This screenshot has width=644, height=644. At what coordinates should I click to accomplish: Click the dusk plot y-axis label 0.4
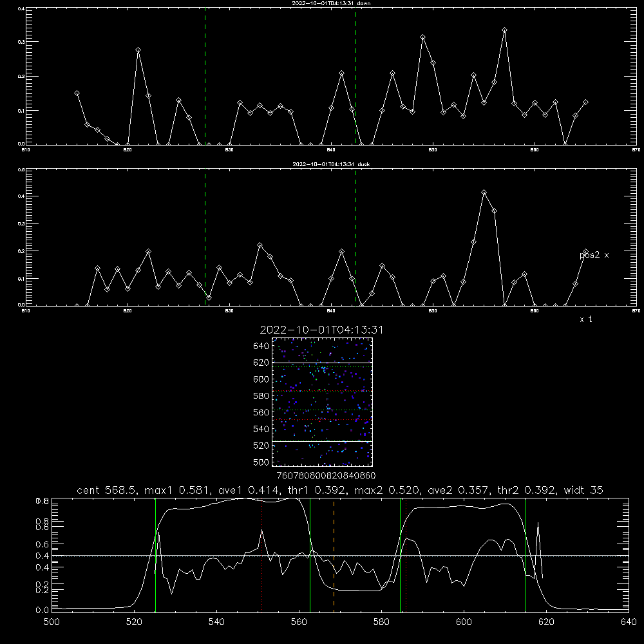[x=22, y=196]
